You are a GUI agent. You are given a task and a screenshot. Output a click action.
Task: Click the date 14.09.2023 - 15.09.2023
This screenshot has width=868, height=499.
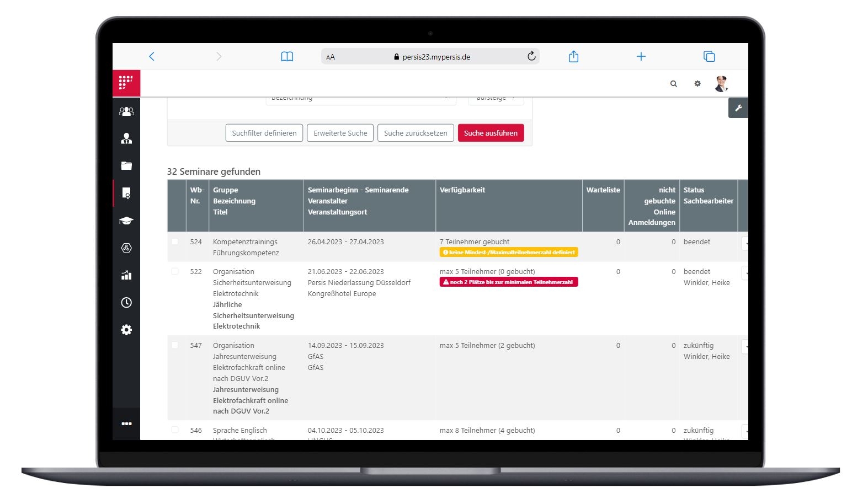[346, 345]
